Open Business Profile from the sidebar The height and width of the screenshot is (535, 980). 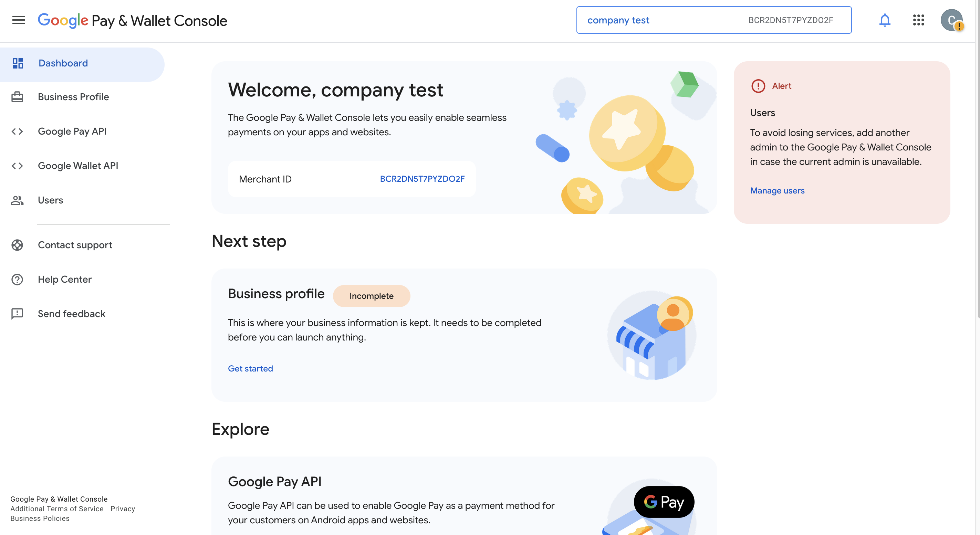pos(73,97)
